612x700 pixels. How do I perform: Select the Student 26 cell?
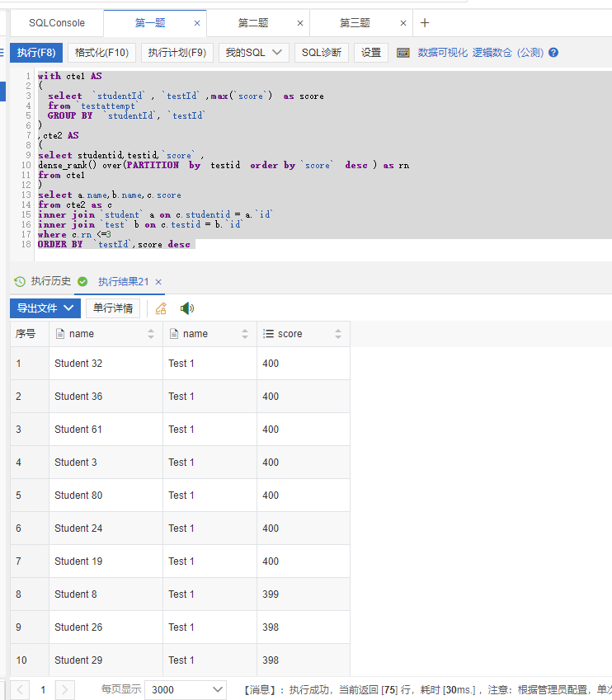pyautogui.click(x=106, y=627)
